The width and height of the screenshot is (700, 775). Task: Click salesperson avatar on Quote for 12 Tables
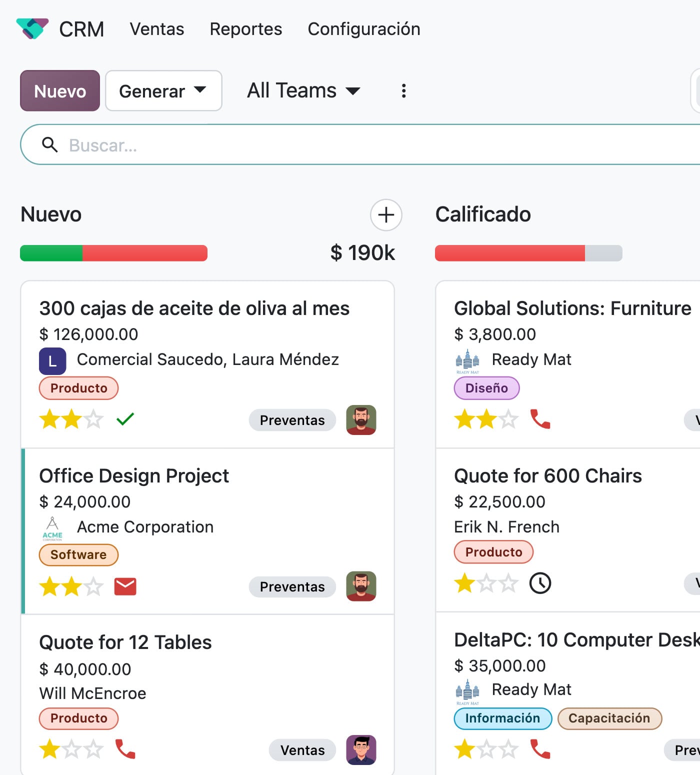361,750
